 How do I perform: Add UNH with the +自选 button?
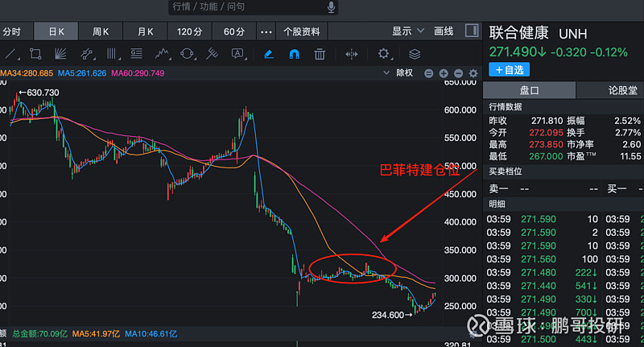[x=510, y=70]
